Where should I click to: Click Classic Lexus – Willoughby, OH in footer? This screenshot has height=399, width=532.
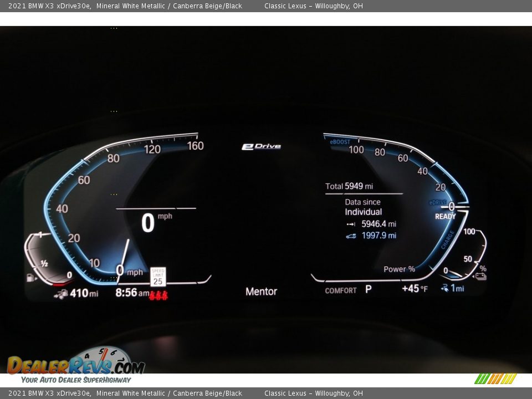click(314, 393)
